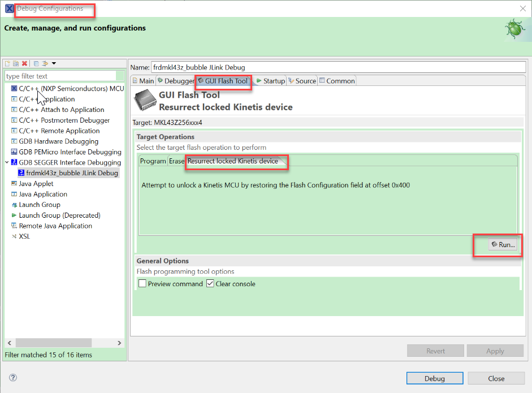Click the GDB PEMicro Interface icon

tap(14, 152)
